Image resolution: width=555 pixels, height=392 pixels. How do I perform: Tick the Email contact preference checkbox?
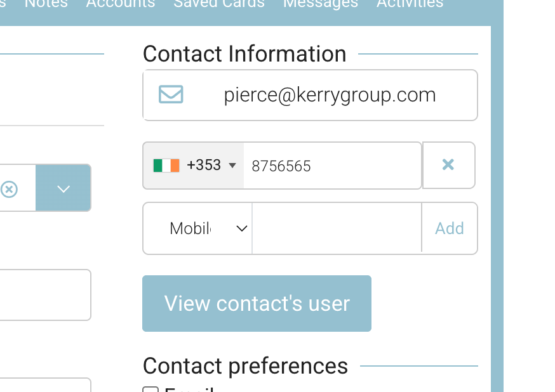(x=150, y=389)
